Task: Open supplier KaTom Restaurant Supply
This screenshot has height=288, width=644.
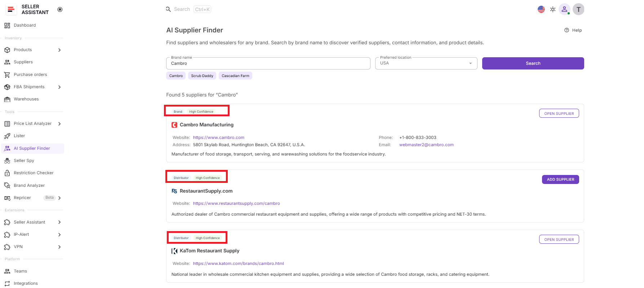Action: tap(559, 239)
